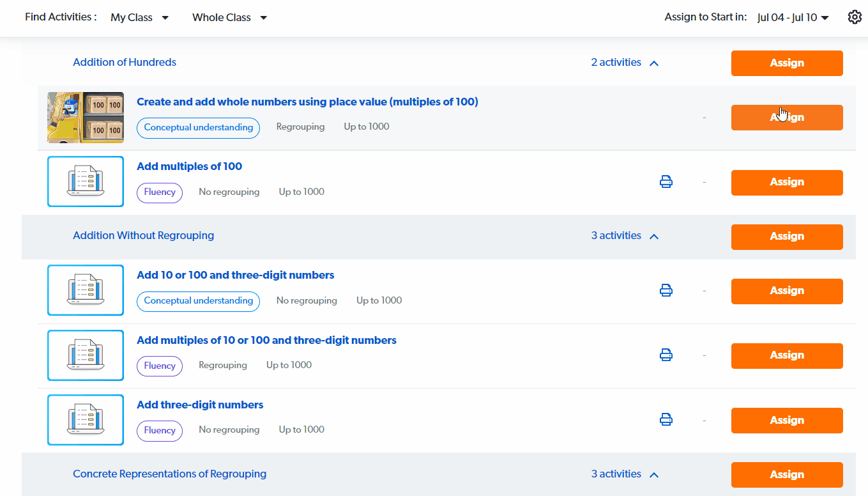Click print icon for Add multiples of 100
Viewport: 868px width, 496px height.
pyautogui.click(x=666, y=182)
